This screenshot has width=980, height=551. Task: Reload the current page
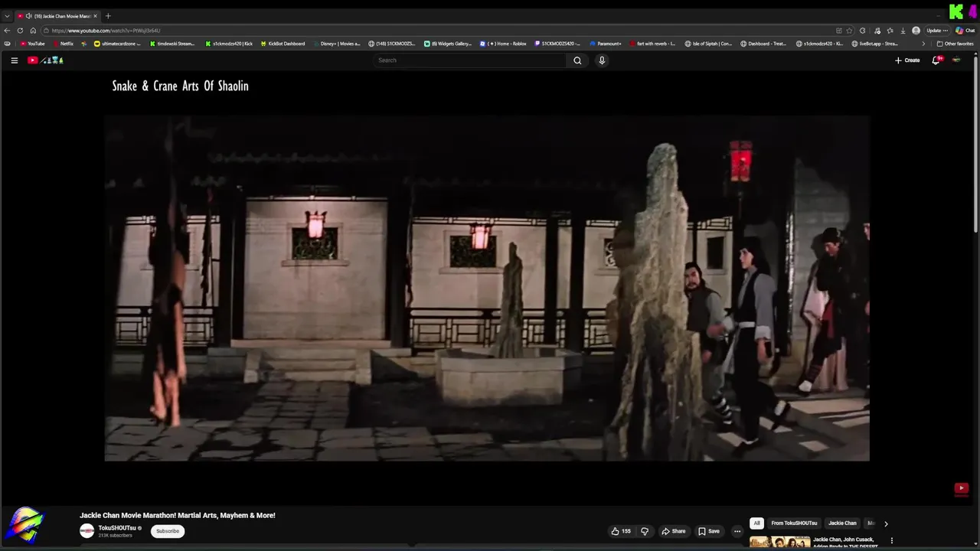[20, 31]
